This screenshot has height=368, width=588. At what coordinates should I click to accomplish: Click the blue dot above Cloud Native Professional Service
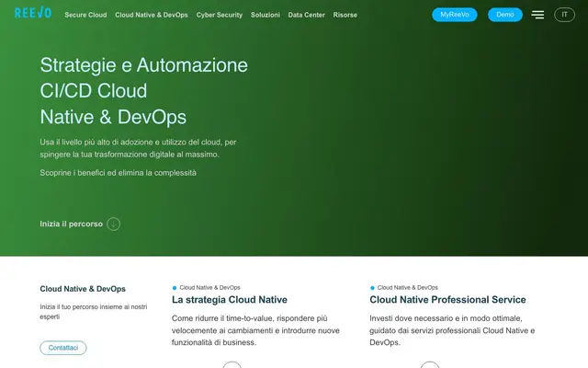372,288
